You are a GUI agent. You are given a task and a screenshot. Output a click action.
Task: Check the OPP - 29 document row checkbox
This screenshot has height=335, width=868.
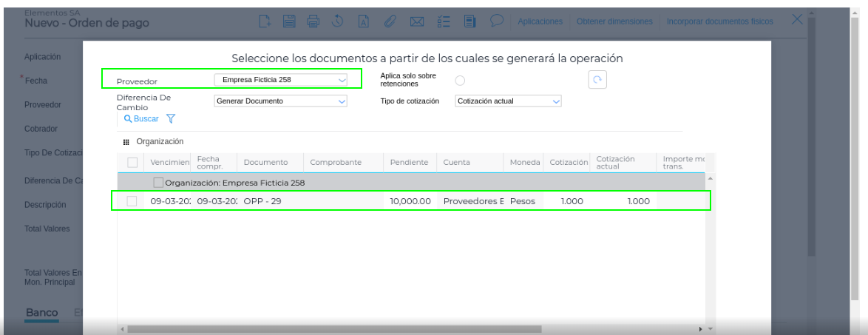click(132, 201)
